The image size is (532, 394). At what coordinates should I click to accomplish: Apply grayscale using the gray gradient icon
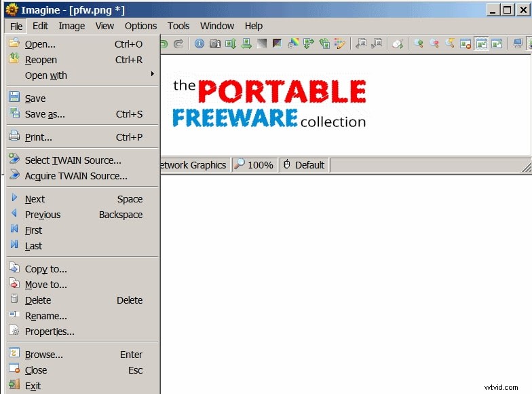pos(262,43)
